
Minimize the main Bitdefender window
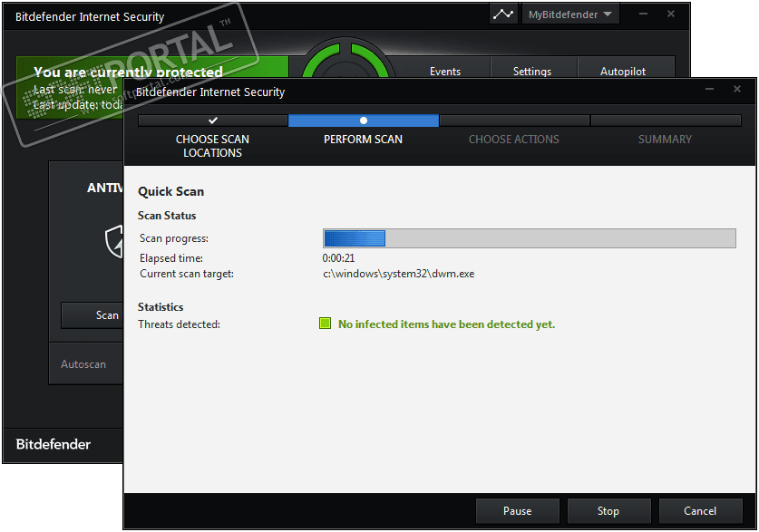click(x=643, y=14)
